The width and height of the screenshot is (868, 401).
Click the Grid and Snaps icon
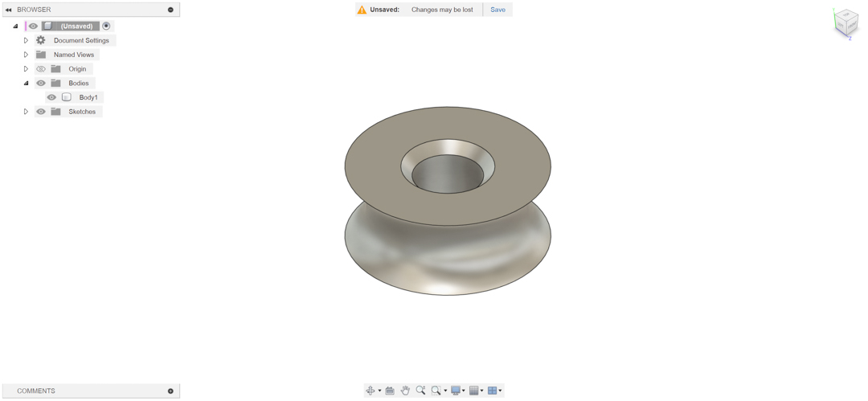coord(474,391)
